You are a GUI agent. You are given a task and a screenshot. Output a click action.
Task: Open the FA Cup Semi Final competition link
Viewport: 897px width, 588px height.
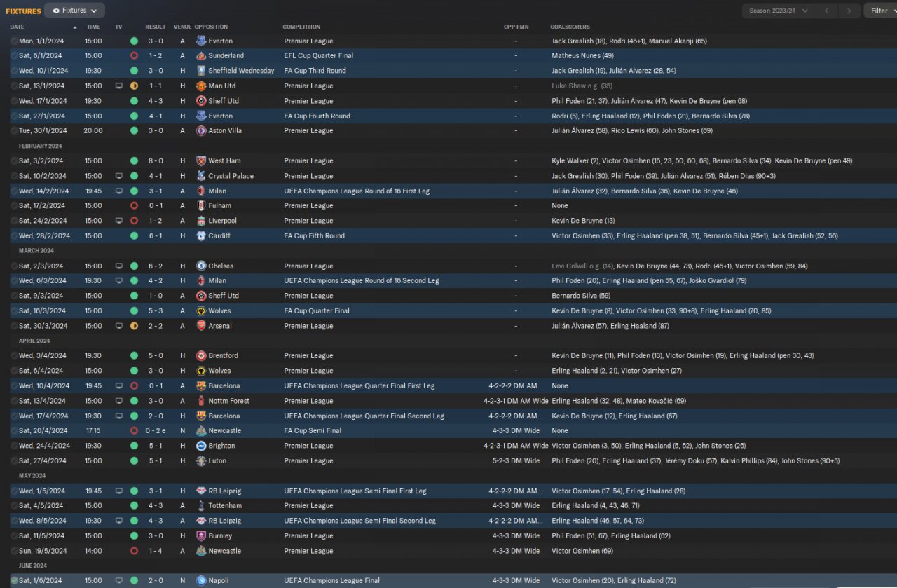(313, 431)
